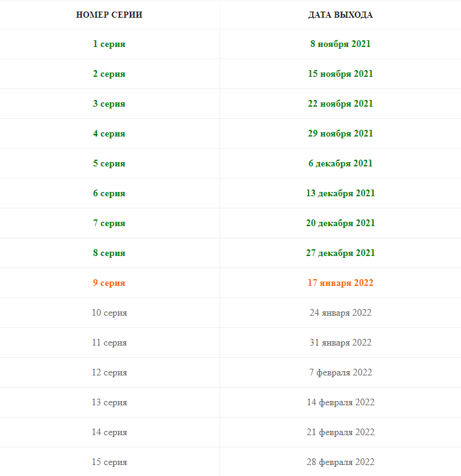Click the date "15 ноября 2021"
The width and height of the screenshot is (461, 476).
[340, 74]
